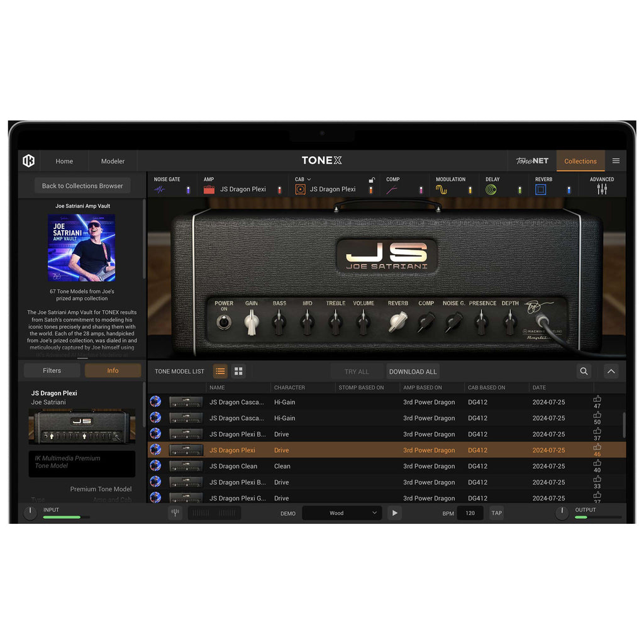Adjust the amp Treble knob

coord(335,323)
